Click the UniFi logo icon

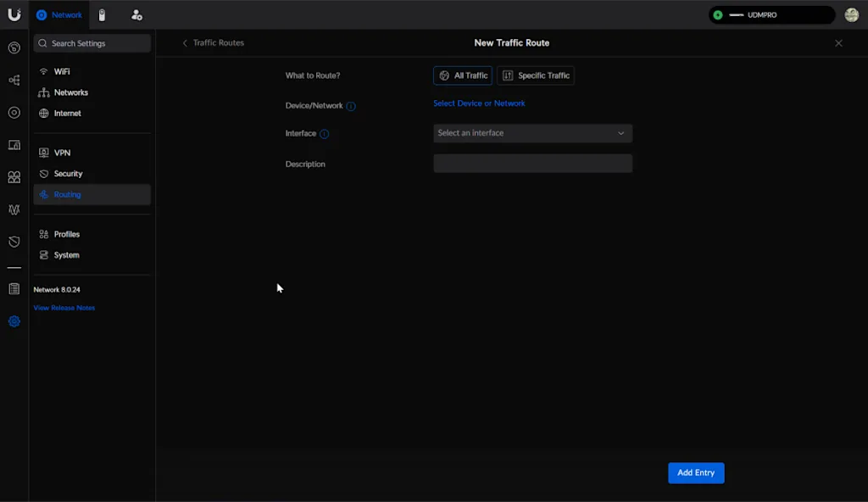pos(14,14)
